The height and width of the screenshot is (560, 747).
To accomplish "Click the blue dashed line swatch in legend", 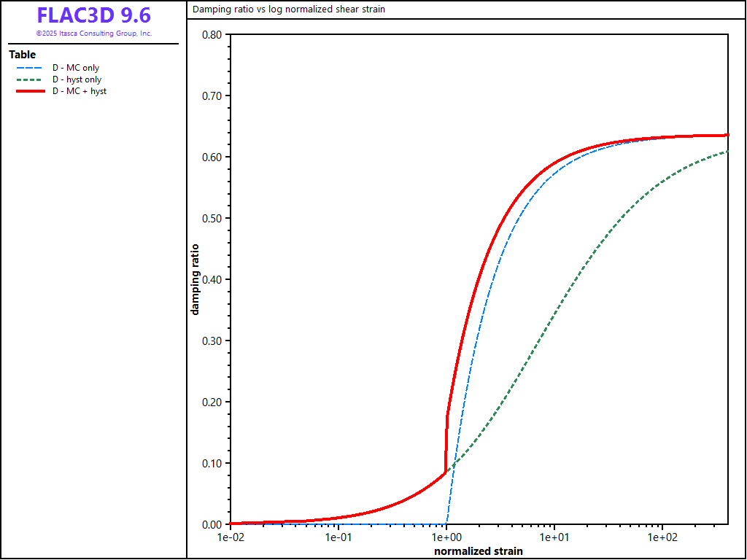I will click(x=31, y=68).
